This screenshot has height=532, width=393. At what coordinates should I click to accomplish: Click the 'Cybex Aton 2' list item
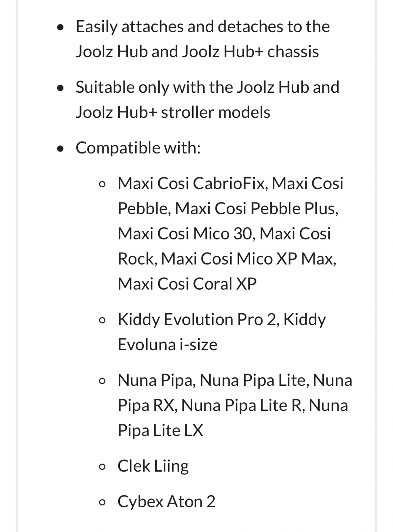(166, 502)
